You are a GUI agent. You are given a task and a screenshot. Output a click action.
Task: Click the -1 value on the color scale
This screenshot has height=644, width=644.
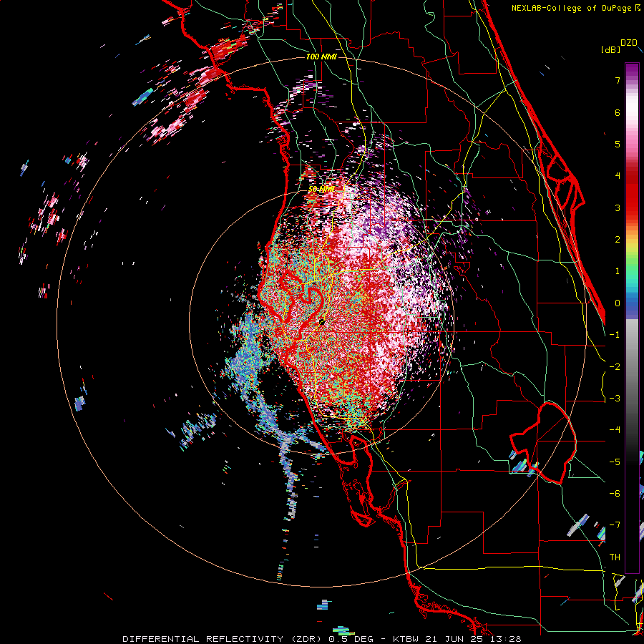[x=615, y=335]
